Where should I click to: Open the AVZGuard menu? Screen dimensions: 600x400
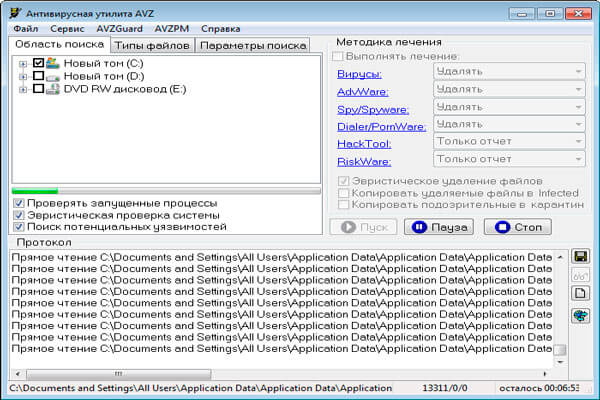point(119,29)
